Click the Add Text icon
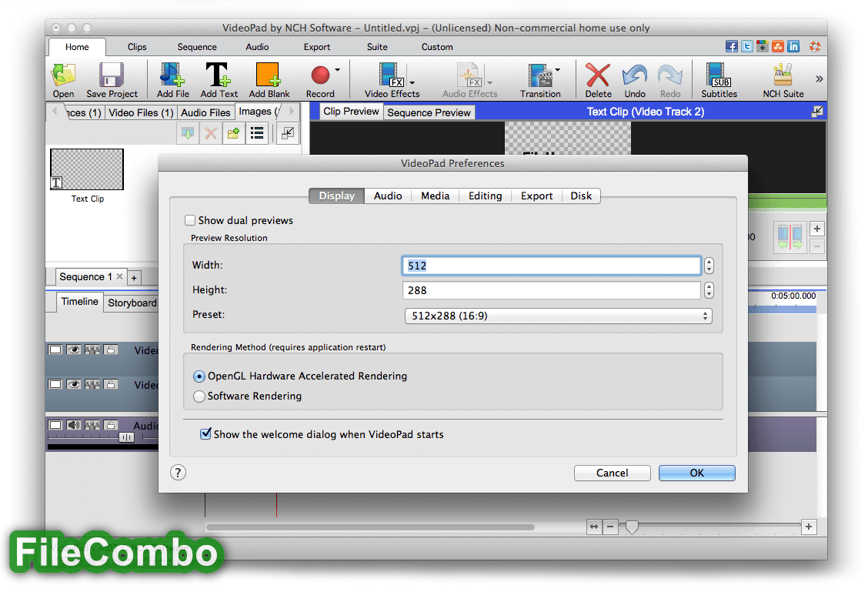 [x=219, y=75]
